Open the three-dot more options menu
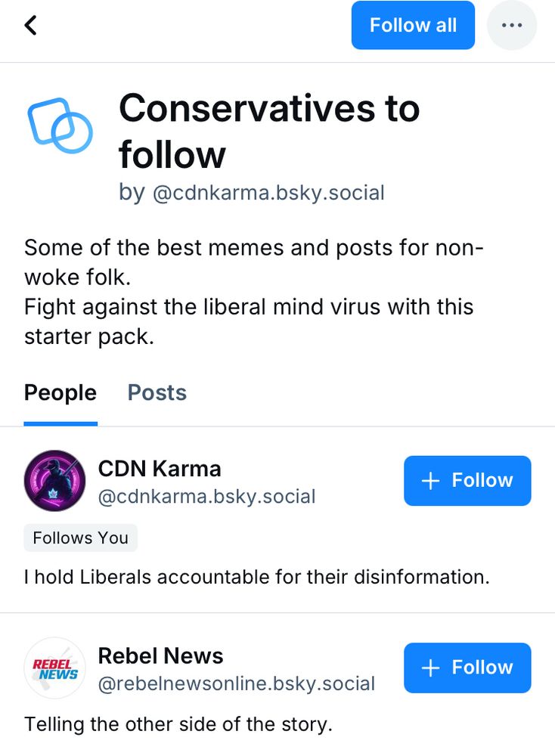 (511, 25)
